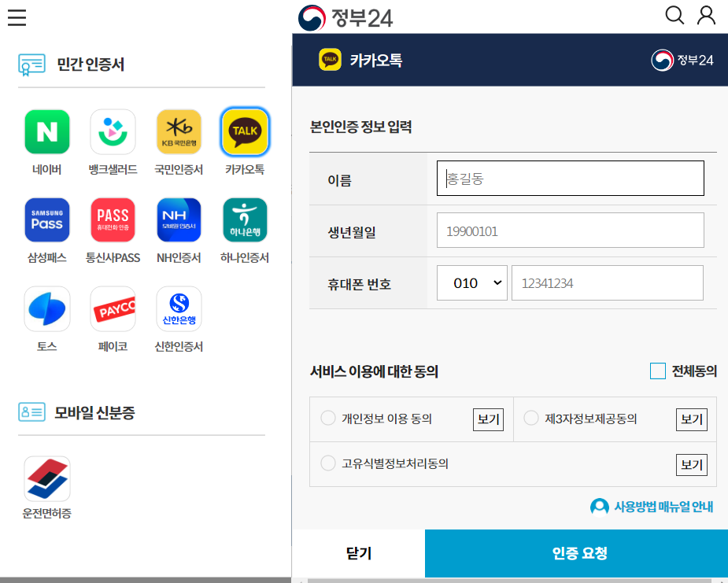728x583 pixels.
Task: Select the 고유식별정보처리동의 radio button
Action: 327,463
